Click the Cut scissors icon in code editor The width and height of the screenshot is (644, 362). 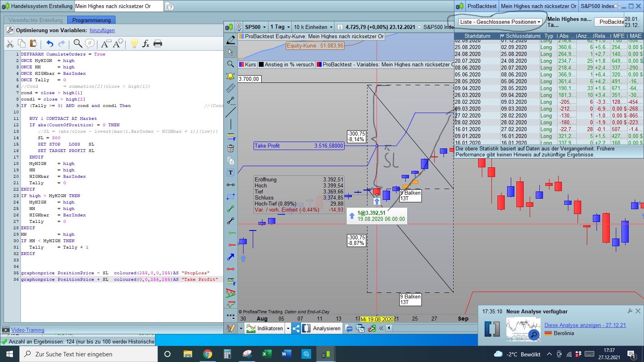(10, 43)
